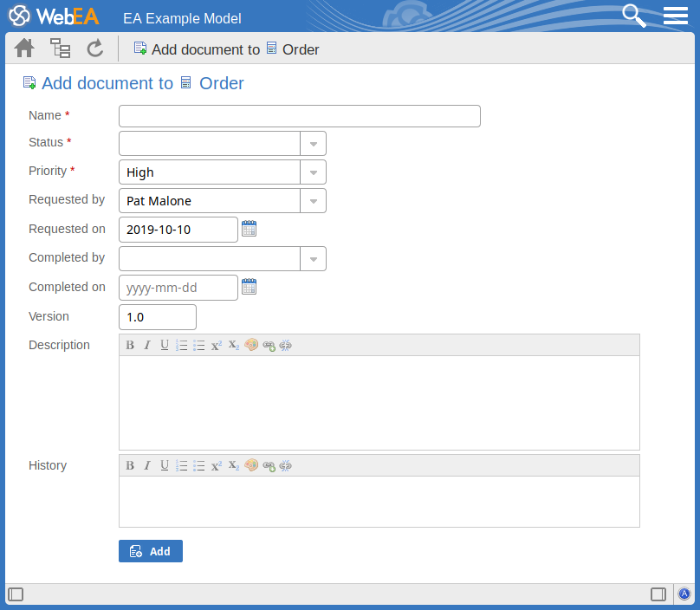The width and height of the screenshot is (700, 610).
Task: Open text color palette in Description toolbar
Action: pos(251,345)
